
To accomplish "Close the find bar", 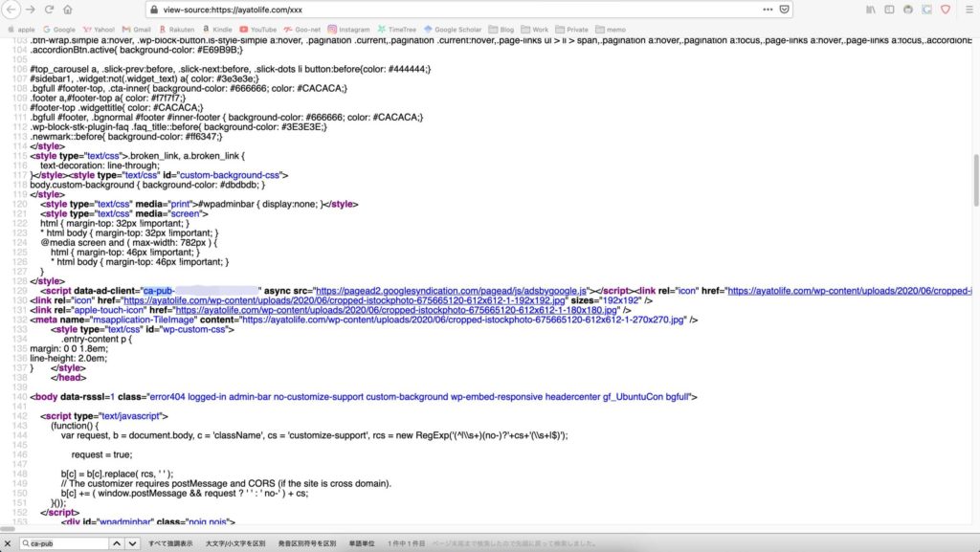I will click(8, 544).
